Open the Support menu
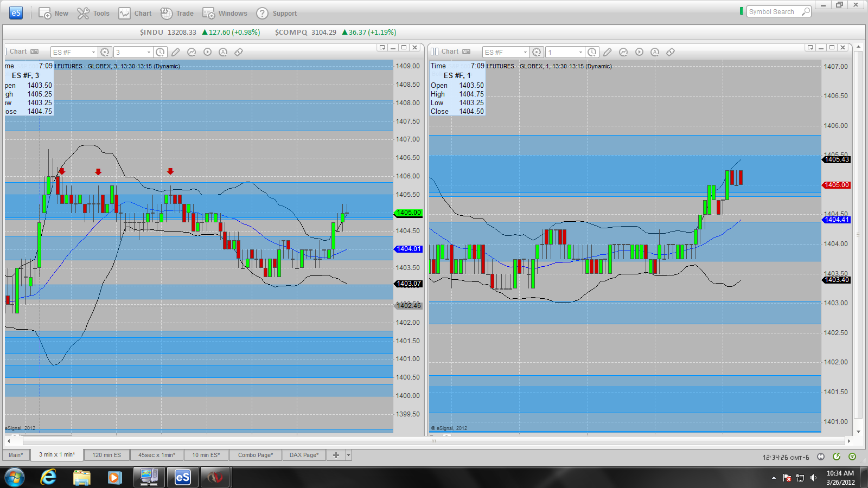This screenshot has height=488, width=868. tap(277, 13)
